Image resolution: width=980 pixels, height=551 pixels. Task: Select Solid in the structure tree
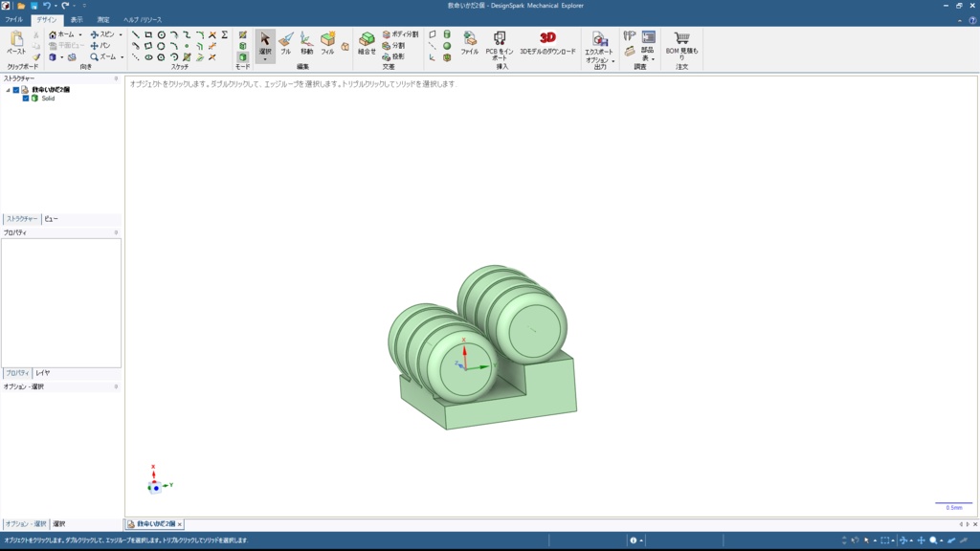[48, 99]
